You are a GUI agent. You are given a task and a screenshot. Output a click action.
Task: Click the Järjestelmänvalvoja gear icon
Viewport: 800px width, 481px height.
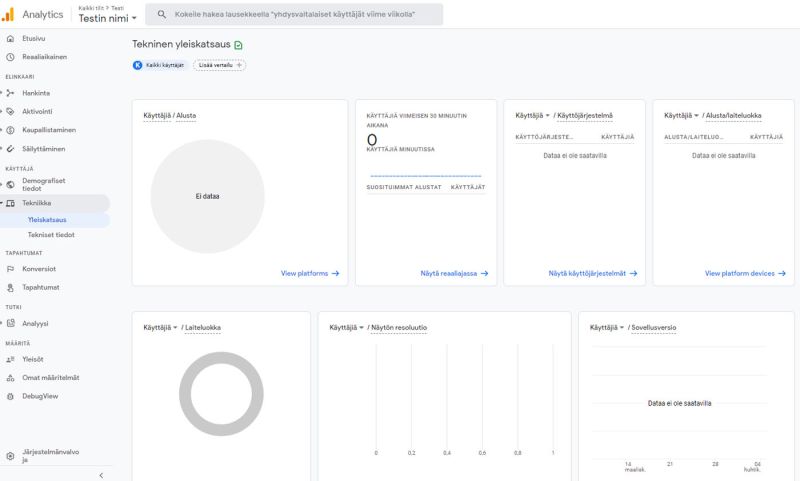pos(10,455)
